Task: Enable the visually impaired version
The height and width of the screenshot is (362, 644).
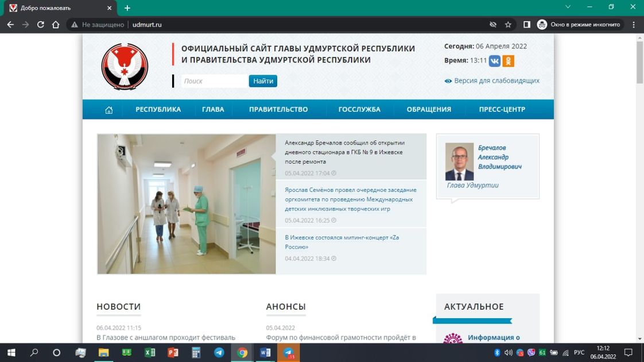Action: pos(492,81)
